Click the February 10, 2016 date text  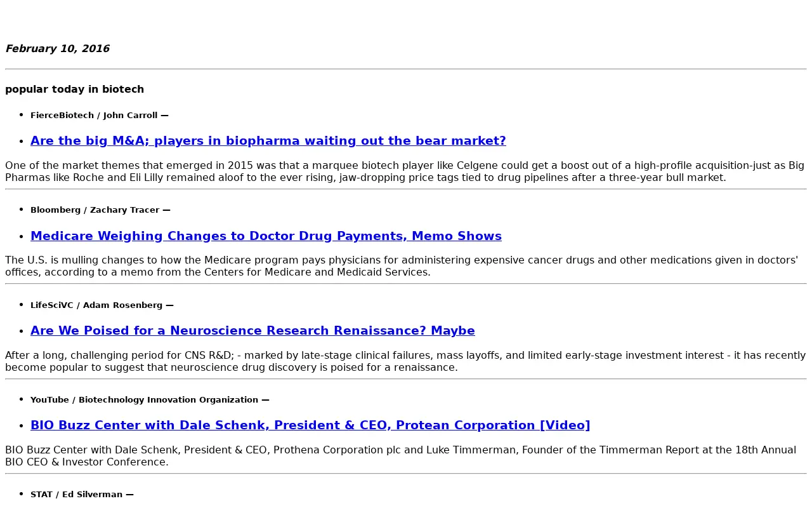point(58,49)
